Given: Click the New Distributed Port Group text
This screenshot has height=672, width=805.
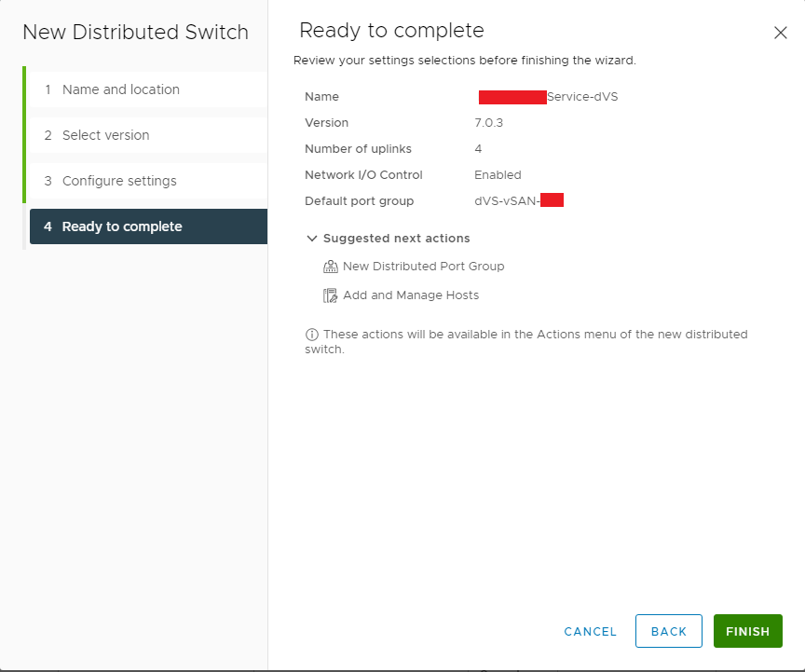Looking at the screenshot, I should (424, 267).
